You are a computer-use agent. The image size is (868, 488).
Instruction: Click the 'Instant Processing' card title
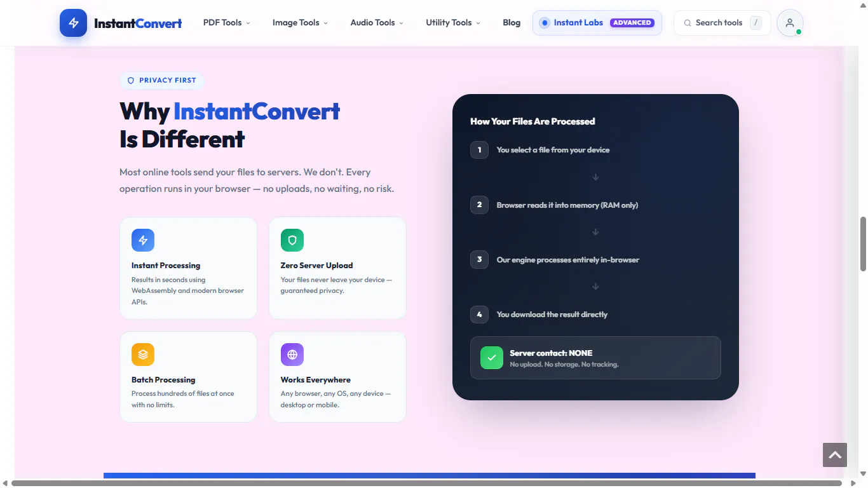pos(166,266)
